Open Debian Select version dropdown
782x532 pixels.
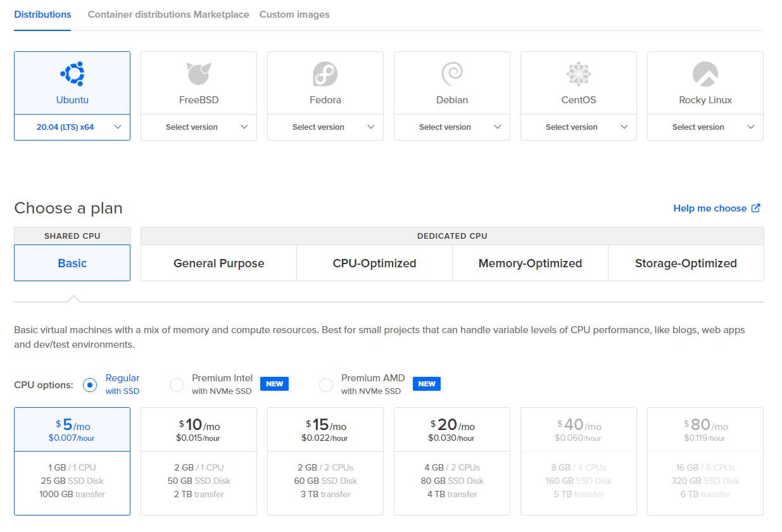pos(452,127)
